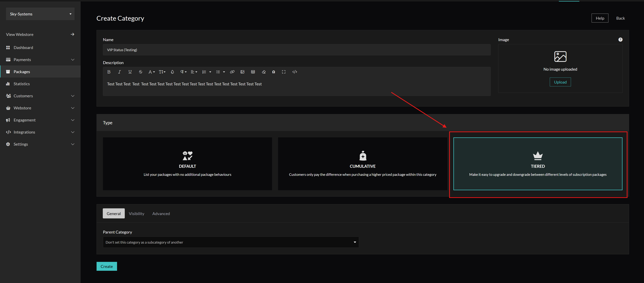This screenshot has height=283, width=644.
Task: Click the clear formatting eraser icon
Action: (x=263, y=72)
